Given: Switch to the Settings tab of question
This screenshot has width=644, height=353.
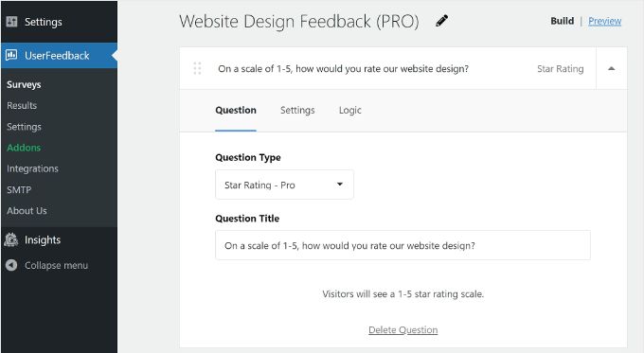Looking at the screenshot, I should click(x=297, y=110).
